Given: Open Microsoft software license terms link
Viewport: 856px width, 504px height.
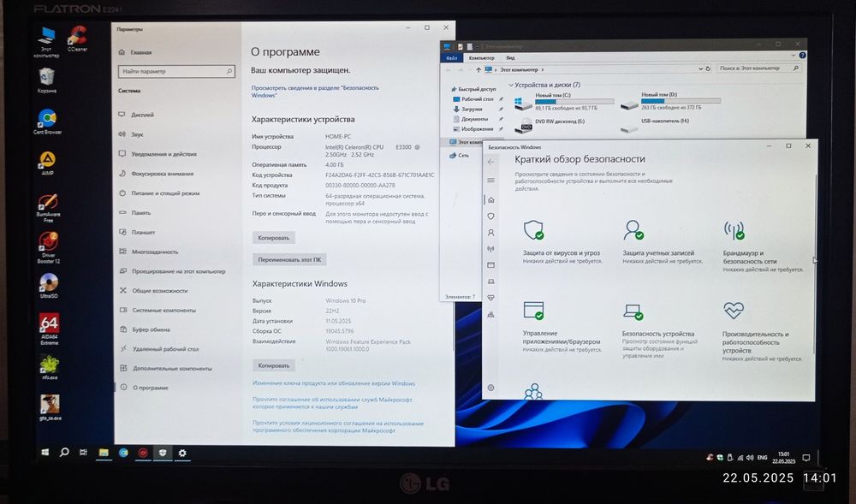Looking at the screenshot, I should tap(337, 426).
